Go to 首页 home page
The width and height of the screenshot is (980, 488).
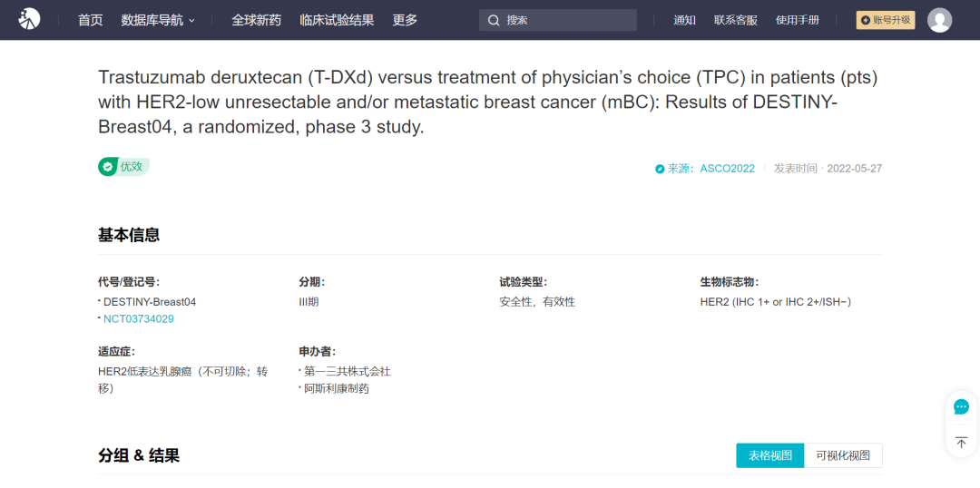point(91,20)
